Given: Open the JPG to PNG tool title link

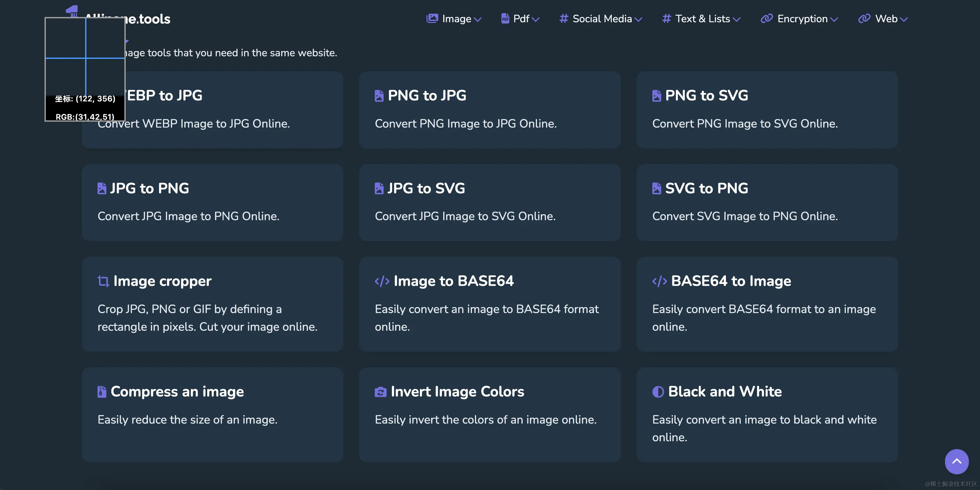Looking at the screenshot, I should [x=150, y=188].
